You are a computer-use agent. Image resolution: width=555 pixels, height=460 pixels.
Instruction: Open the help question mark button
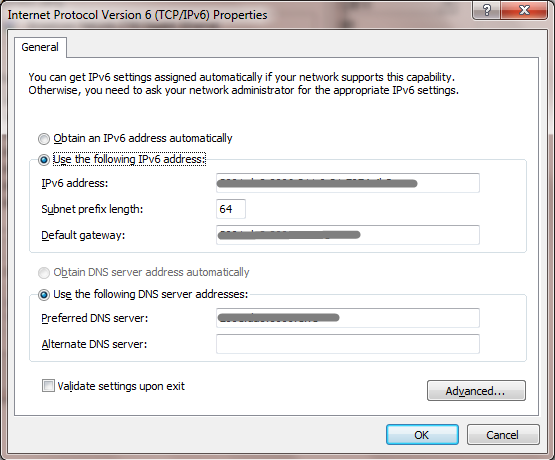click(487, 10)
